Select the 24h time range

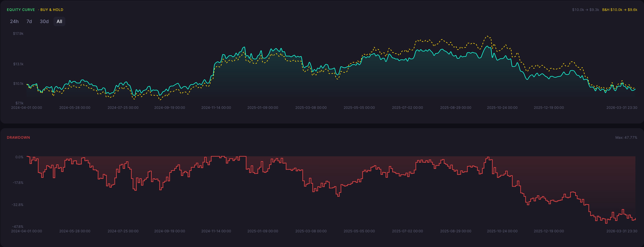tap(14, 21)
